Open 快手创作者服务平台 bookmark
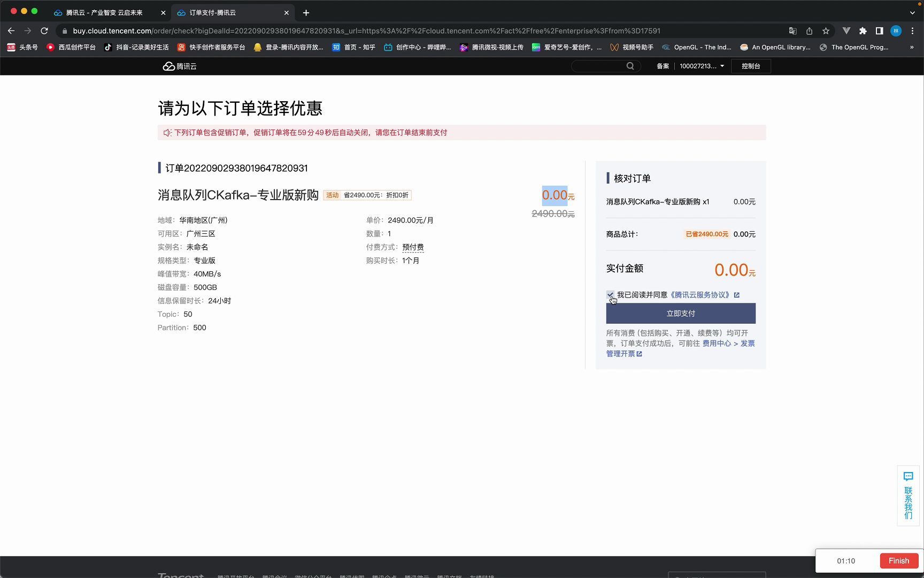 (x=211, y=47)
